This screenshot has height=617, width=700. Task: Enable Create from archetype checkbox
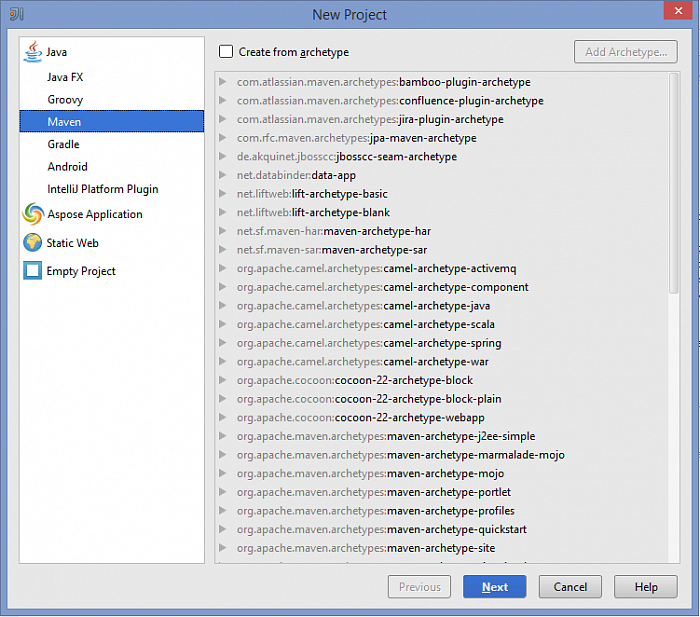click(x=226, y=52)
